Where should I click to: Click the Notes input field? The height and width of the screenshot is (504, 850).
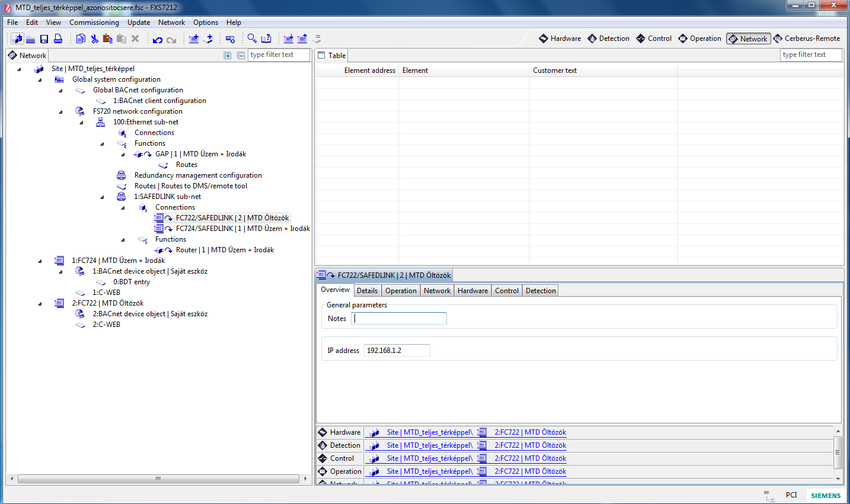point(400,319)
